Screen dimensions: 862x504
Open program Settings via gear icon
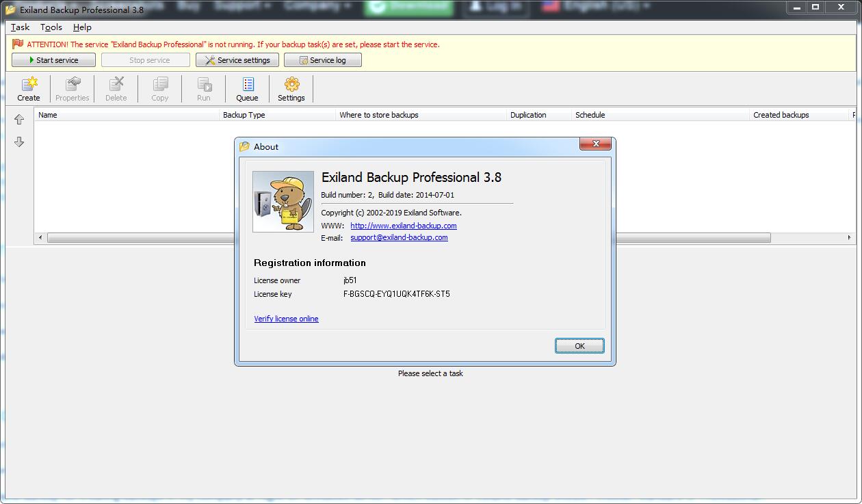291,88
